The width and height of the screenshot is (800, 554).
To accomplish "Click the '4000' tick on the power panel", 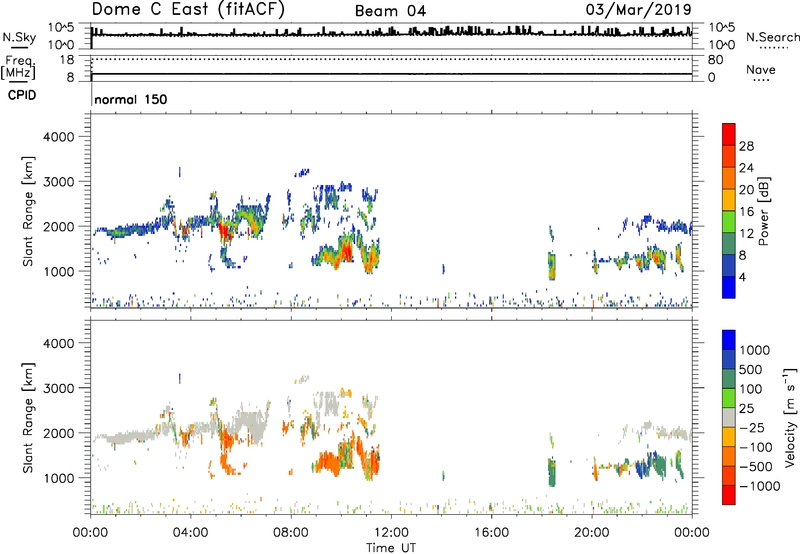I will click(x=58, y=137).
